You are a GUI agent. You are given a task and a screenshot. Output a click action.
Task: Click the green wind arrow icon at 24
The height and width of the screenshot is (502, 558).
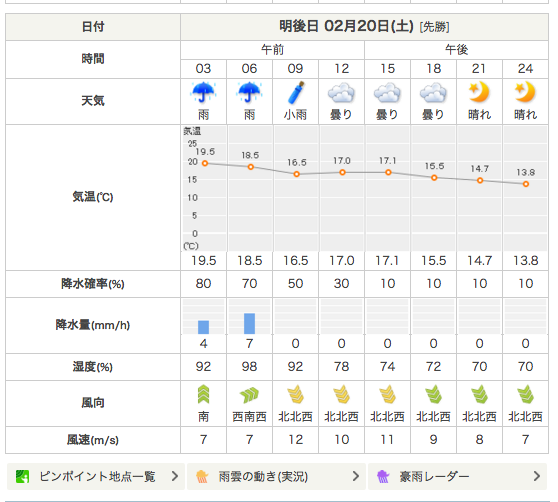525,394
